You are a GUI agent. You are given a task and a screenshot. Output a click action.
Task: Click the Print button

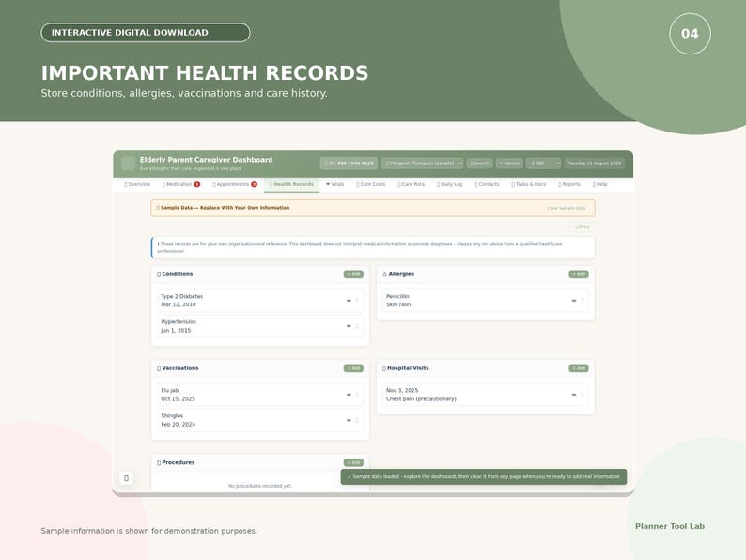coord(583,227)
